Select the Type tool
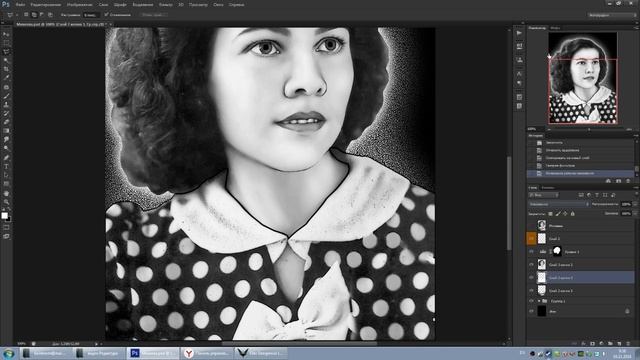640x360 pixels. point(6,166)
